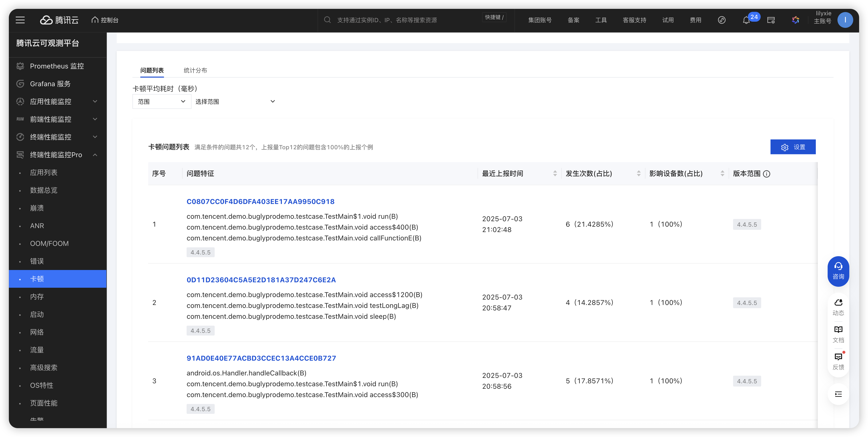Click the Prometheus 监控 sidebar icon

(x=20, y=66)
